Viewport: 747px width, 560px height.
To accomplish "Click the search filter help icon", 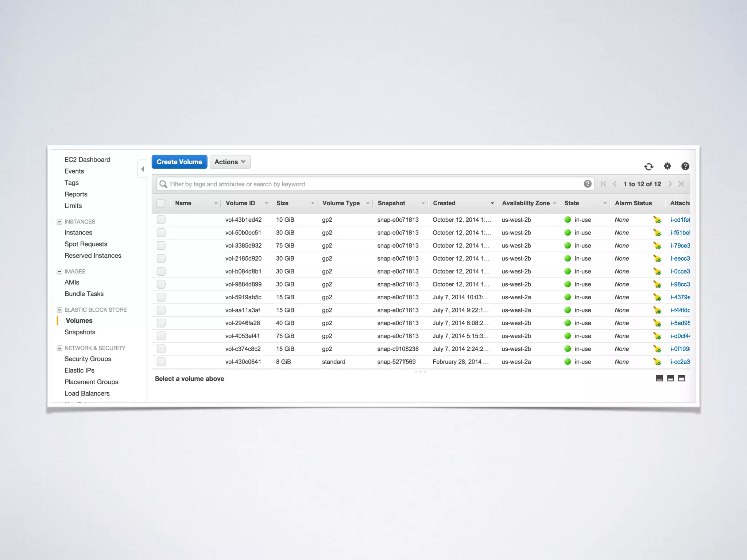I will pos(587,184).
